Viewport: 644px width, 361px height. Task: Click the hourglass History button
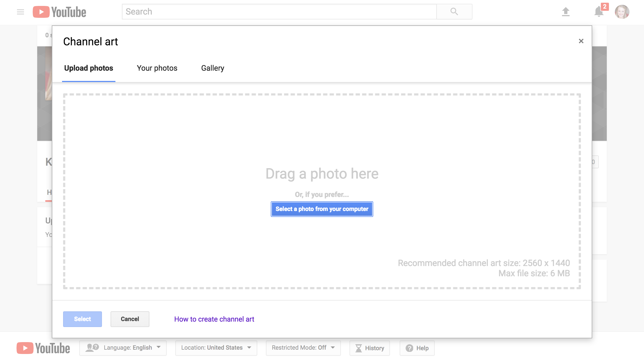370,348
